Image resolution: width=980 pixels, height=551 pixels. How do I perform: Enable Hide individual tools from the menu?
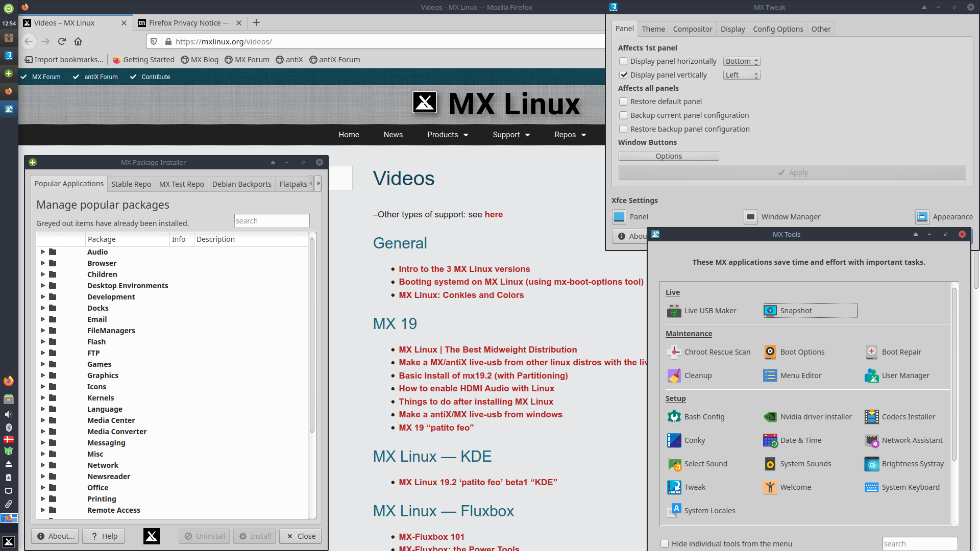664,543
